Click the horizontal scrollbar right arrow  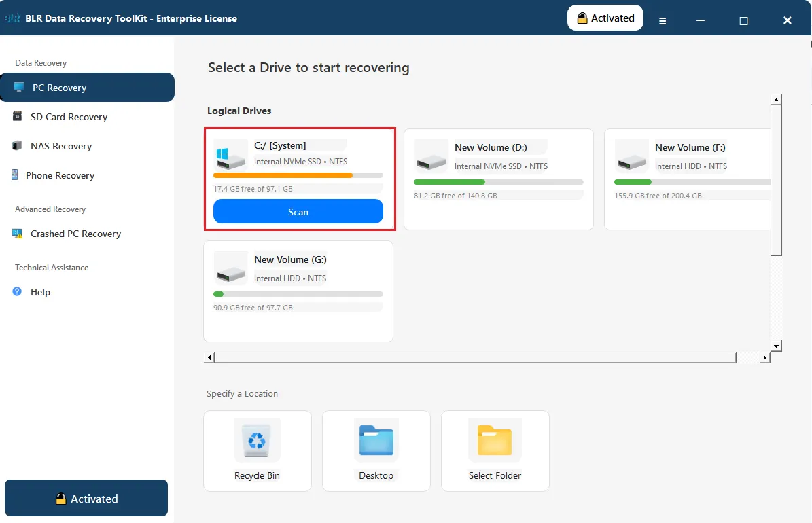(764, 357)
